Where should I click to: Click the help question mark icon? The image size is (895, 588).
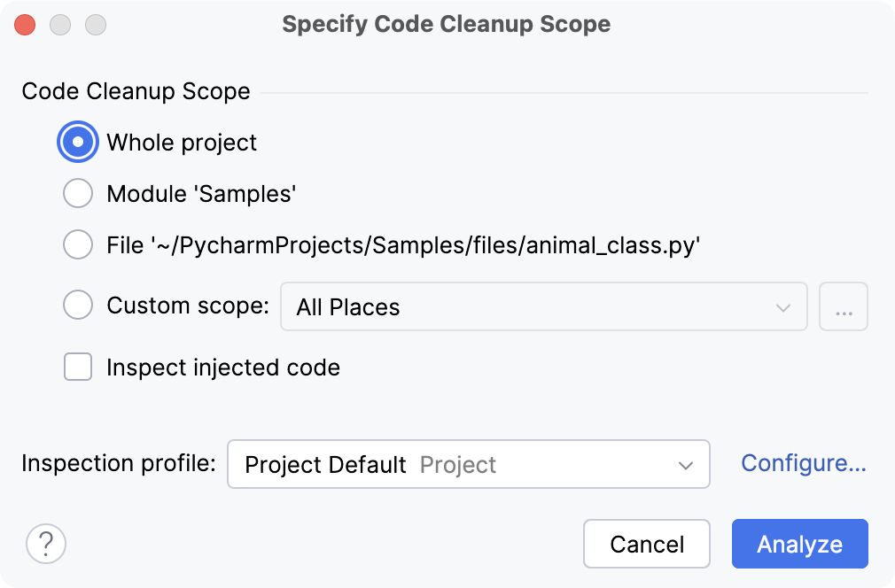click(x=46, y=544)
